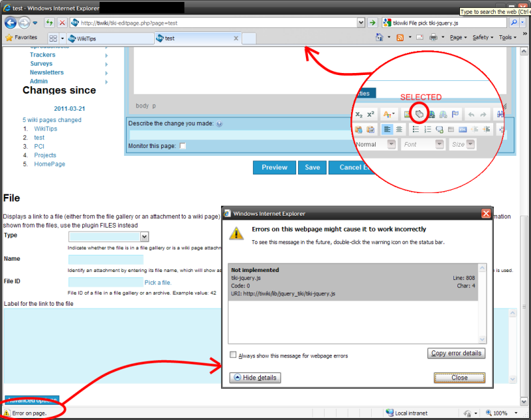Select align left icon in magnified toolbar
The width and height of the screenshot is (531, 420).
[x=387, y=129]
